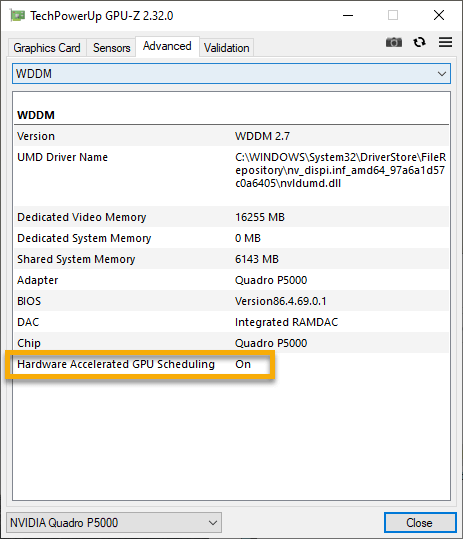This screenshot has height=539, width=463.
Task: Click the screenshot camera icon
Action: pyautogui.click(x=394, y=42)
